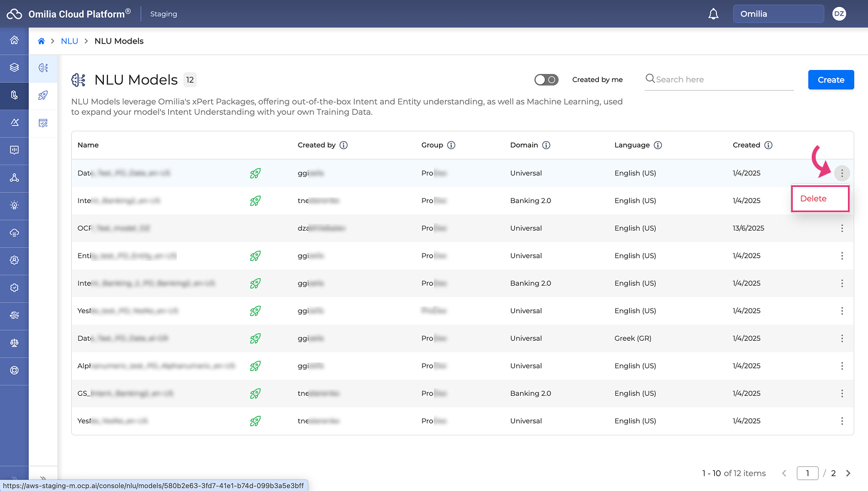Open three-dot menu for OCP model row
The image size is (868, 491).
click(x=842, y=228)
